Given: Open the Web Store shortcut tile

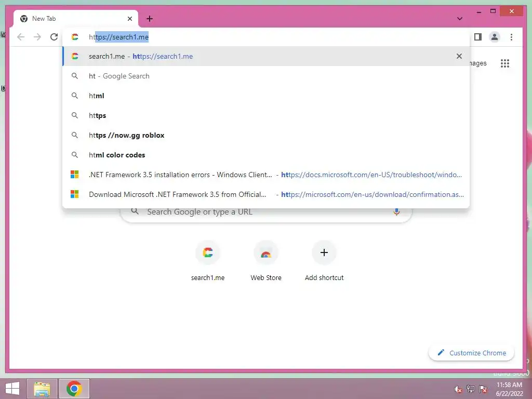Looking at the screenshot, I should coord(265,261).
